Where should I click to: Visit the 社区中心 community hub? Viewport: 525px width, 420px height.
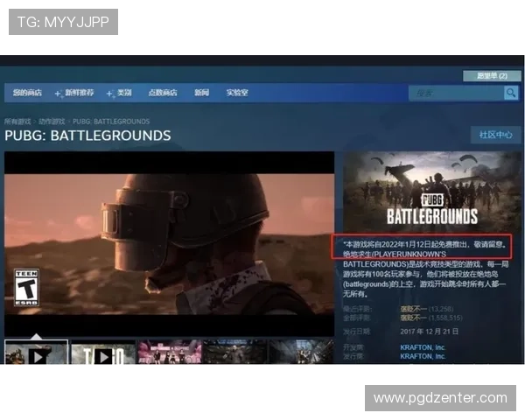tap(496, 135)
